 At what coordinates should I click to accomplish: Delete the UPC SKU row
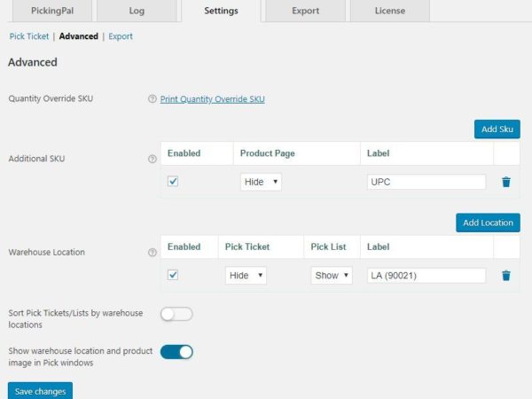tap(505, 182)
